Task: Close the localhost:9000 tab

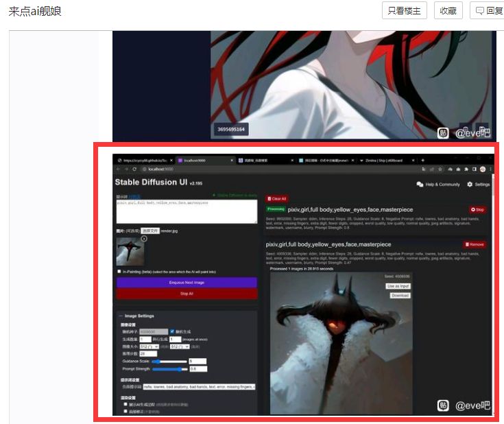Action: (232, 161)
